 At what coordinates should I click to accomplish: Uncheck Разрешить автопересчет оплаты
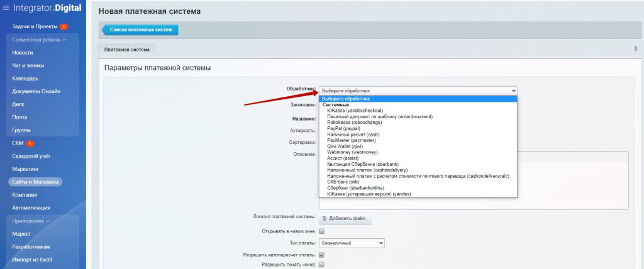322,255
